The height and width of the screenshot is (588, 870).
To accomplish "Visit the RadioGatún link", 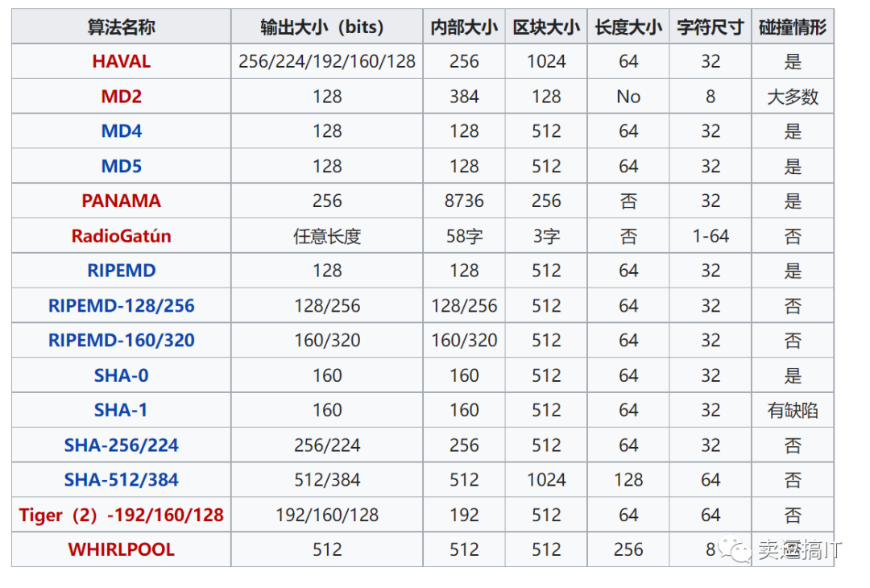I will click(x=121, y=236).
